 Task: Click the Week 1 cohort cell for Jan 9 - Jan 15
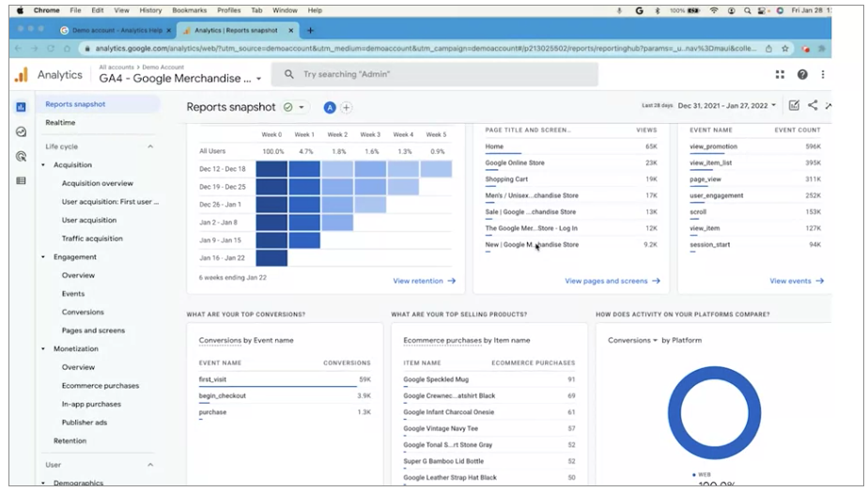tap(304, 240)
